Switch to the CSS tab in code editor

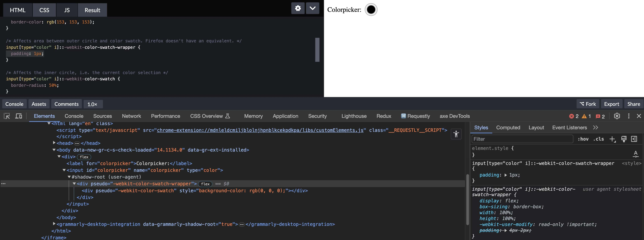[44, 9]
